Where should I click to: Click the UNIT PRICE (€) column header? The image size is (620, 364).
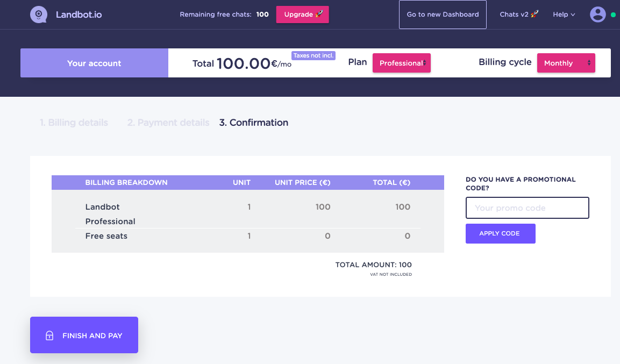pyautogui.click(x=303, y=183)
